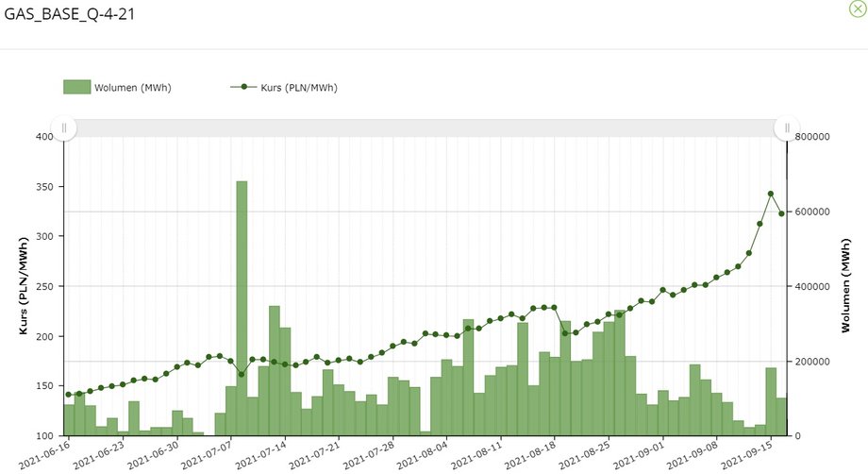Click the 2021-07-14 date axis label
Viewport: 868px width, 474px height.
[260, 455]
